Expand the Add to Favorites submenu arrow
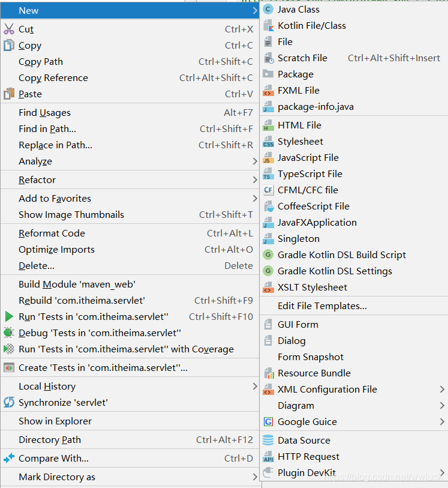448x488 pixels. coord(255,198)
